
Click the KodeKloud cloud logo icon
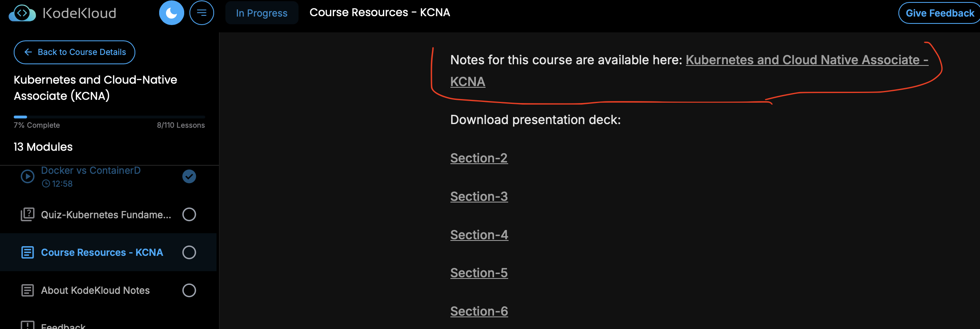[22, 13]
